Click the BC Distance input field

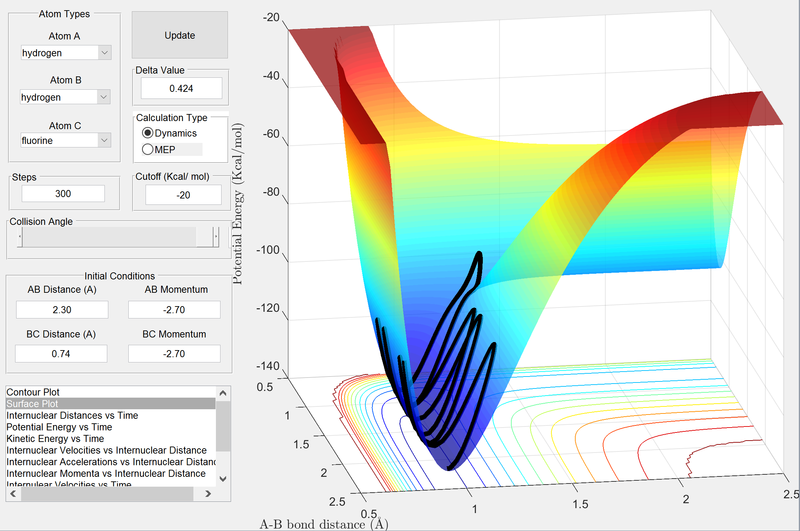(61, 353)
